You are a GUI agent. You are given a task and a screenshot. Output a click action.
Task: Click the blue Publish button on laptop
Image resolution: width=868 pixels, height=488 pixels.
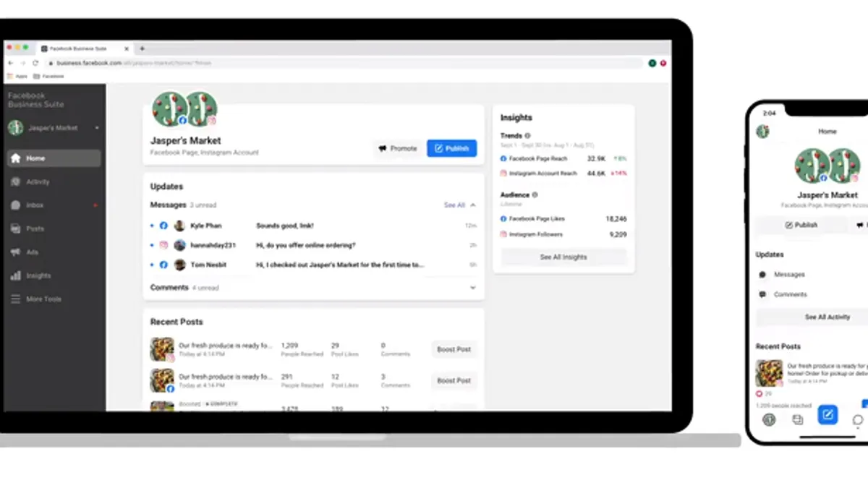click(451, 148)
